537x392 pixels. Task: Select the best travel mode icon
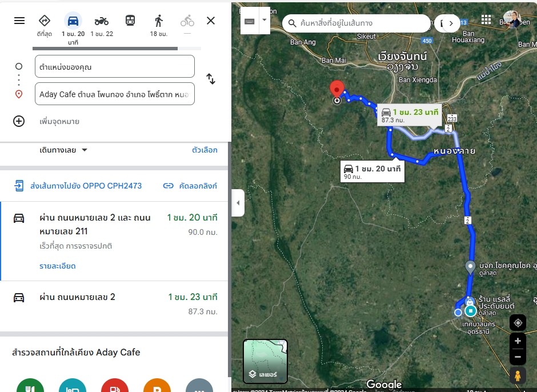point(45,21)
